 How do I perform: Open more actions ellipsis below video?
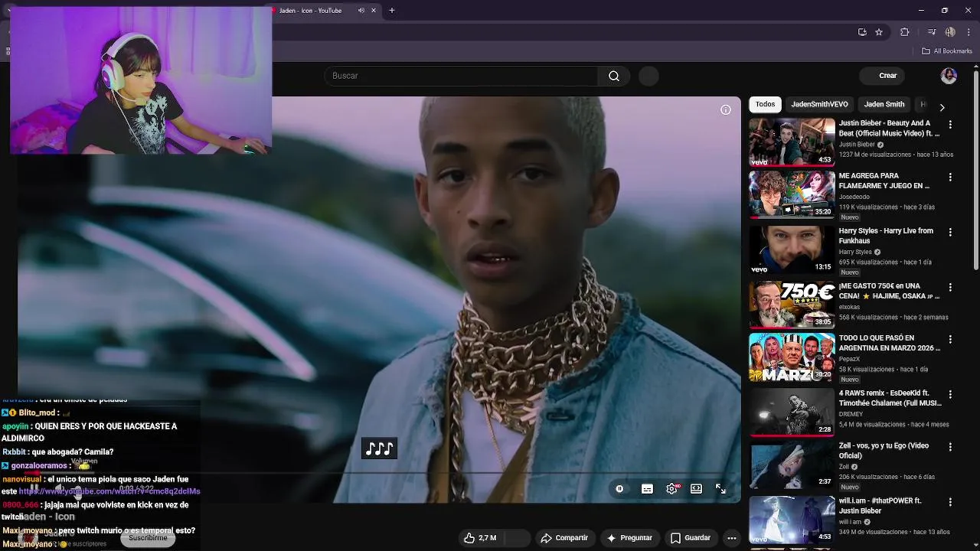click(732, 538)
